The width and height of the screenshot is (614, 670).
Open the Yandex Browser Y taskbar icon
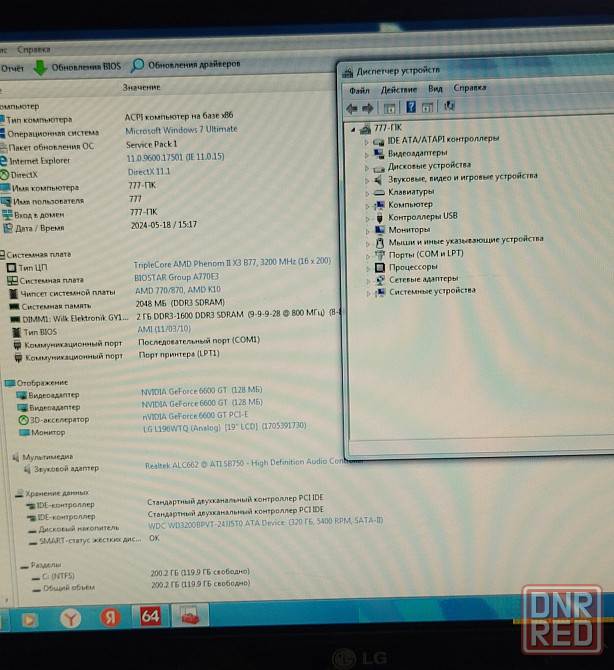(x=71, y=618)
